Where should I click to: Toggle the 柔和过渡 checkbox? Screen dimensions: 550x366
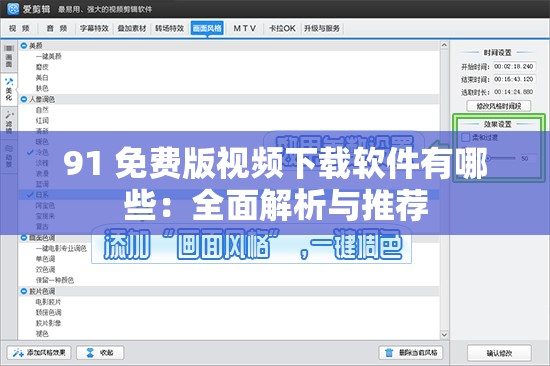466,137
